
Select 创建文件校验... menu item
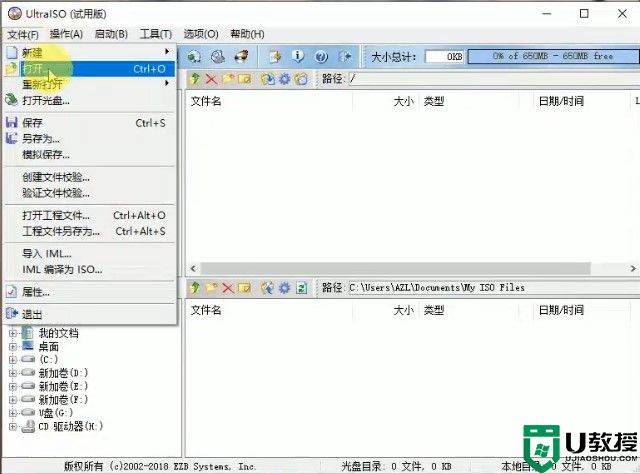pyautogui.click(x=90, y=177)
